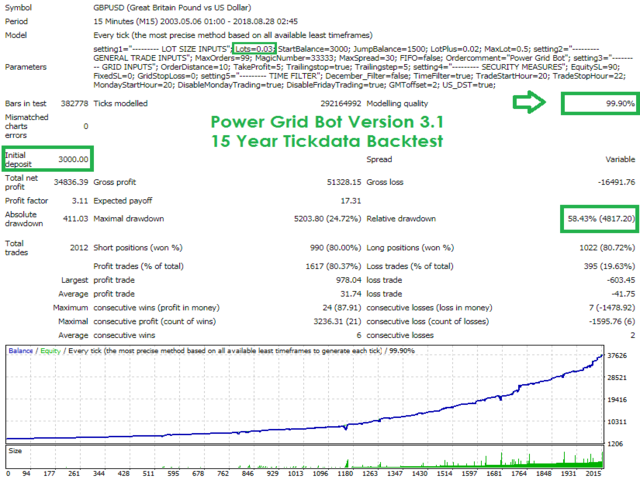Click the Average profit trade value 31.74
This screenshot has width=640, height=480.
pos(351,294)
